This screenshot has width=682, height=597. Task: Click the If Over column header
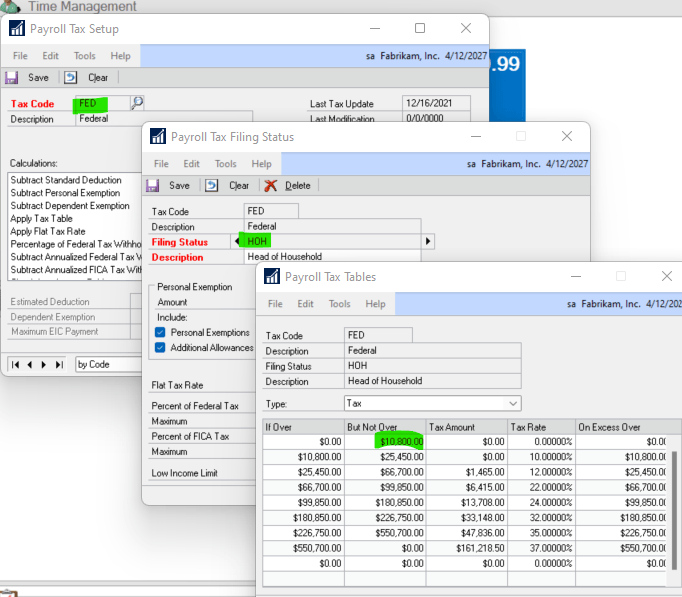pos(304,427)
